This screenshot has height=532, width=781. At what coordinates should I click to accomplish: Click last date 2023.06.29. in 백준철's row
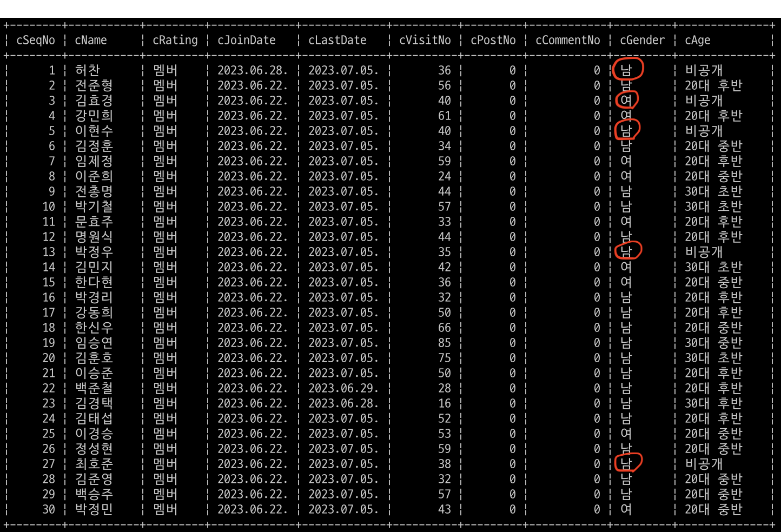coord(343,388)
